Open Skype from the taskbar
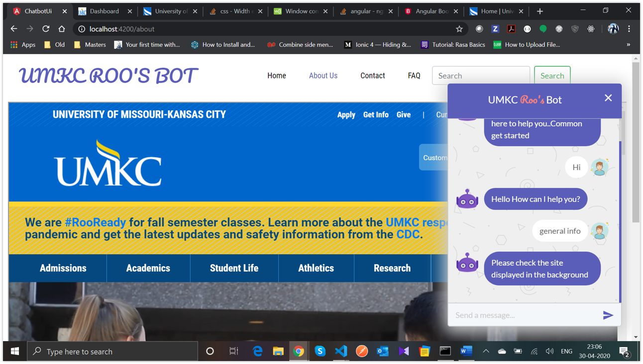 [x=320, y=352]
